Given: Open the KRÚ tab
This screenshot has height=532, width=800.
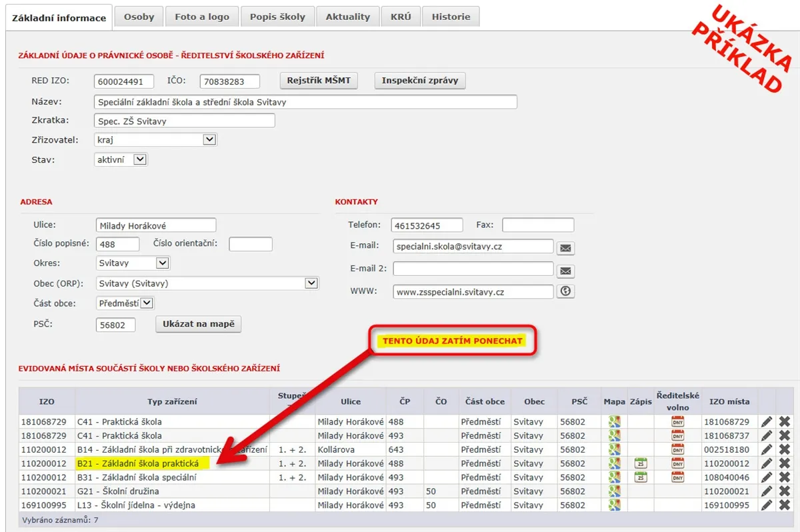Looking at the screenshot, I should [x=401, y=17].
